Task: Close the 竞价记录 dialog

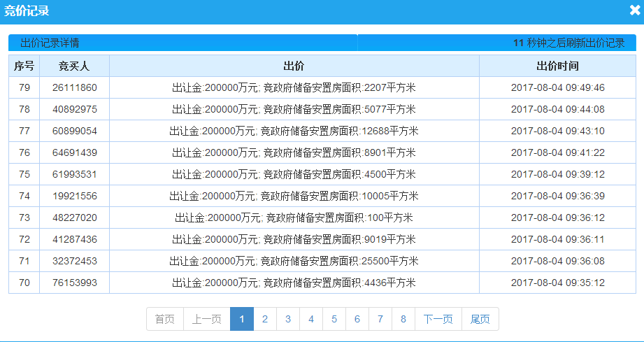Action: tap(634, 11)
